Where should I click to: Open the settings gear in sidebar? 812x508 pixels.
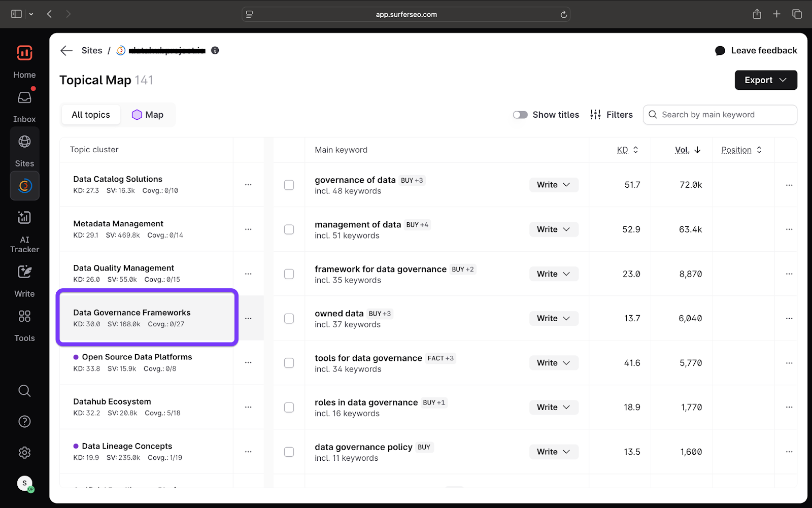pyautogui.click(x=24, y=453)
